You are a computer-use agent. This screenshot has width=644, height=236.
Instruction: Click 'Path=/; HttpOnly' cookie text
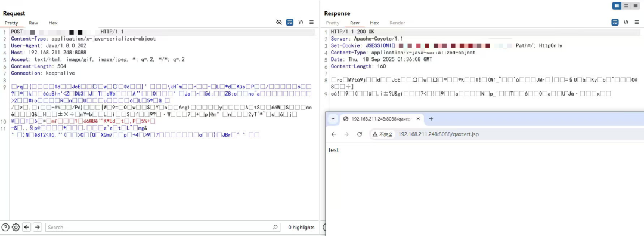[539, 46]
